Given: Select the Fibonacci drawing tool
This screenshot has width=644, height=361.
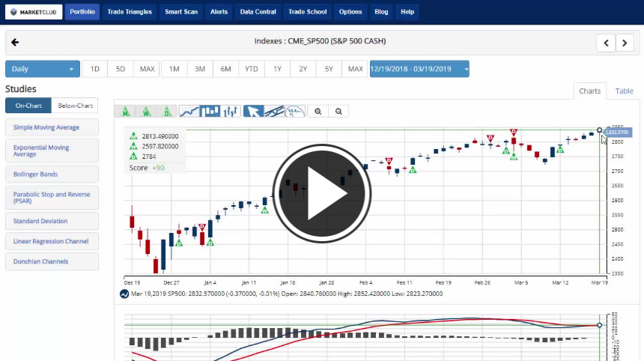Looking at the screenshot, I should pyautogui.click(x=295, y=112).
